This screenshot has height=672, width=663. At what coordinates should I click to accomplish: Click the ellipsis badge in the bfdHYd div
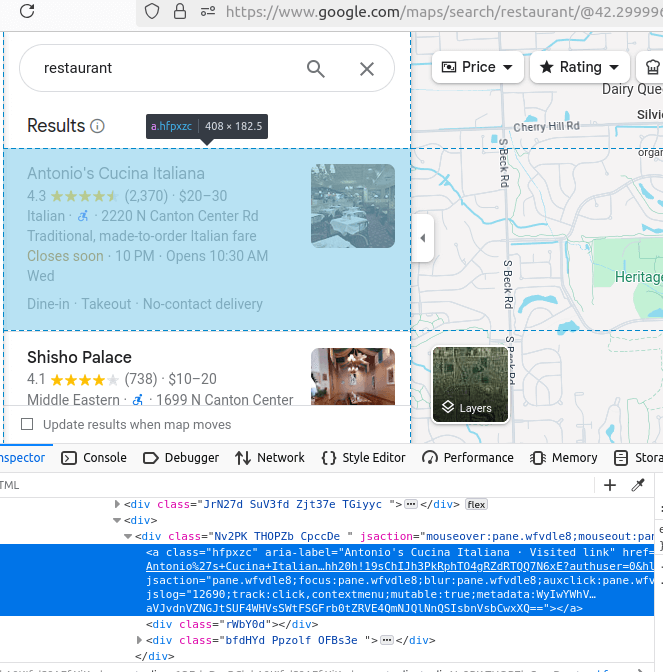coord(387,640)
